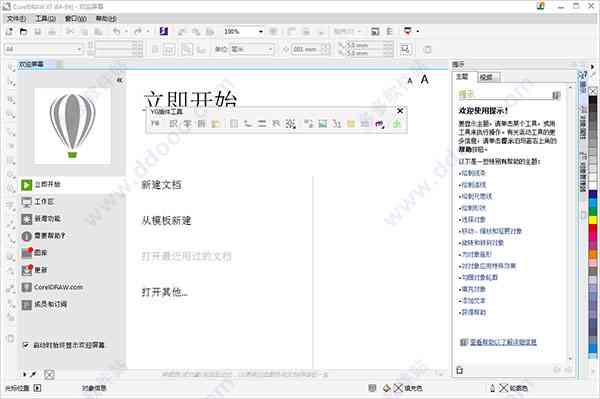Click the cursor position toggle arrow in status bar
This screenshot has width=600, height=399.
37,388
